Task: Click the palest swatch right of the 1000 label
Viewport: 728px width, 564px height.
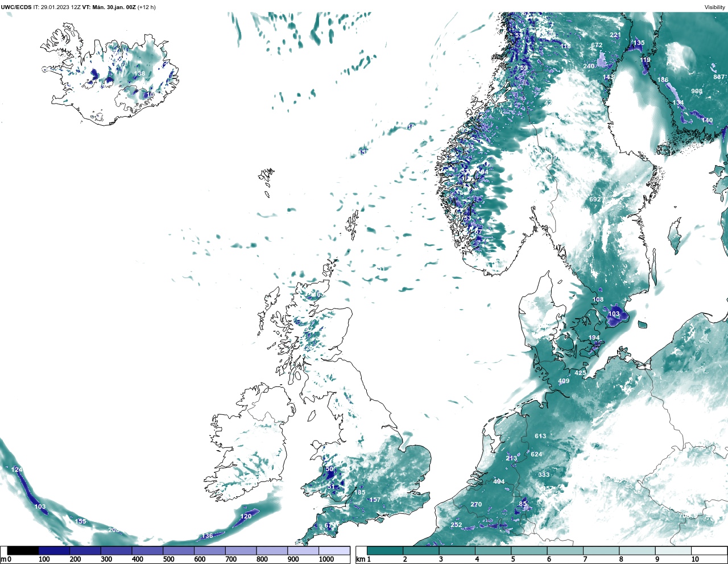Action: click(x=334, y=550)
